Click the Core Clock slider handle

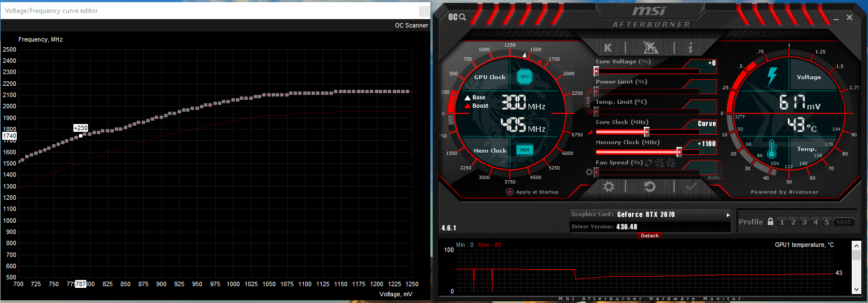(647, 132)
